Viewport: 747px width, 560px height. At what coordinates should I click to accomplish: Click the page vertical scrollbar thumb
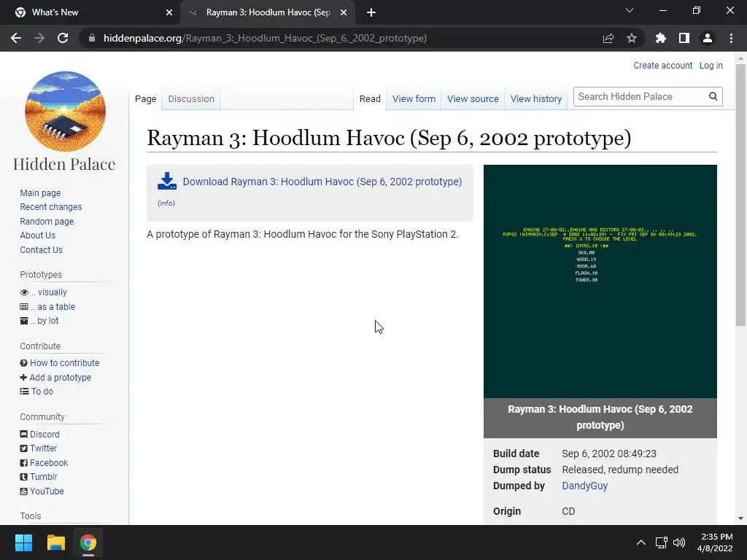click(x=740, y=195)
